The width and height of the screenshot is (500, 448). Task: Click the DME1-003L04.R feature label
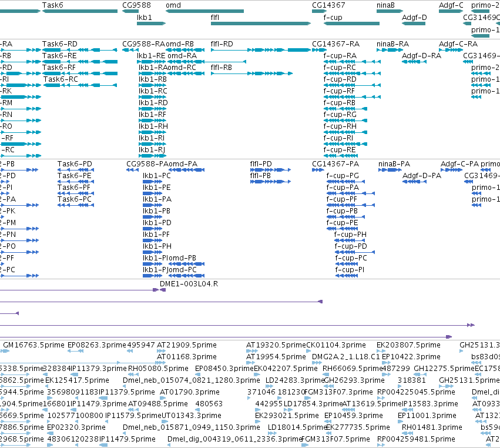click(x=189, y=283)
